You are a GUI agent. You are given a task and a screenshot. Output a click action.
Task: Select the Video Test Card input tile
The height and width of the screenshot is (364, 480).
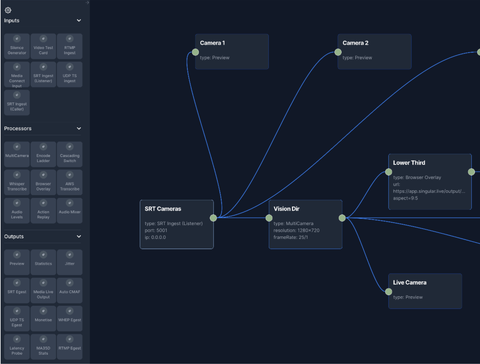click(x=43, y=46)
